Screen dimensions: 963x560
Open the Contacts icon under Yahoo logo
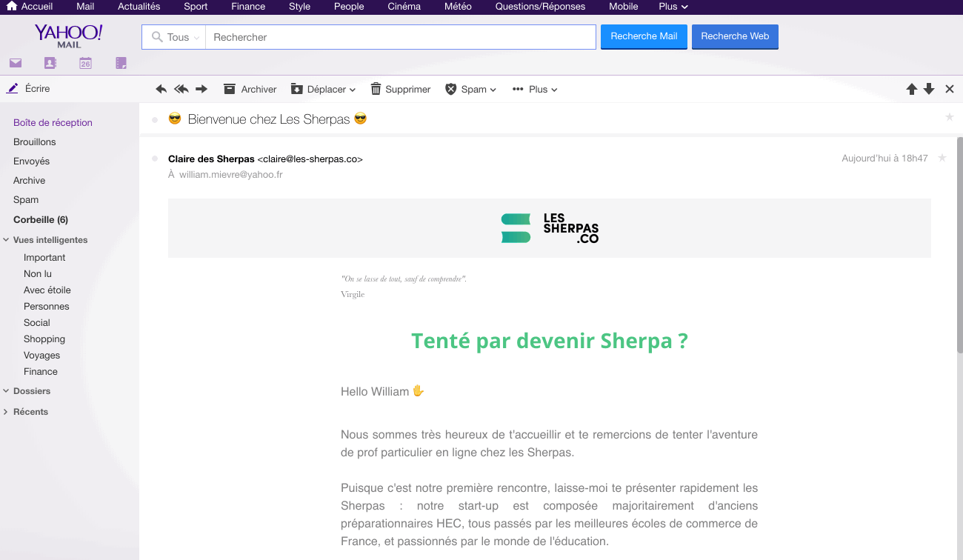point(50,64)
